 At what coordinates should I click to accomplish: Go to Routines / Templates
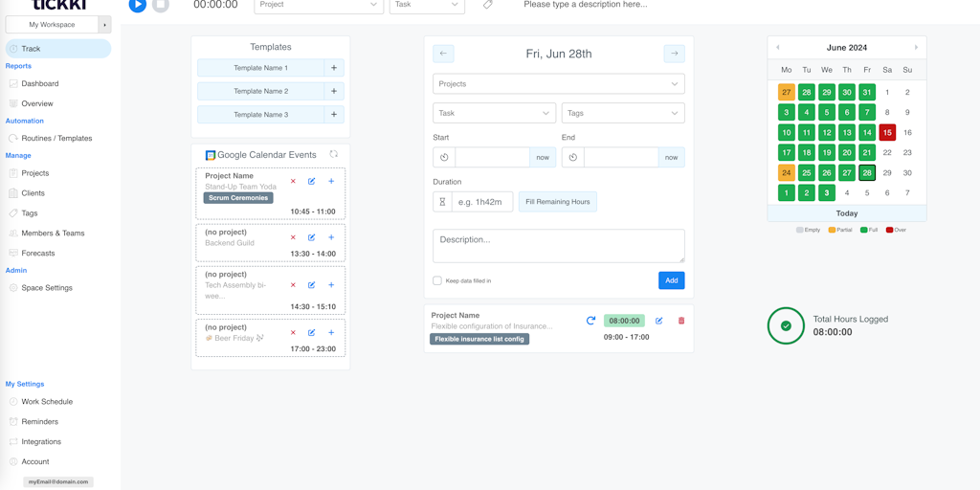coord(56,138)
